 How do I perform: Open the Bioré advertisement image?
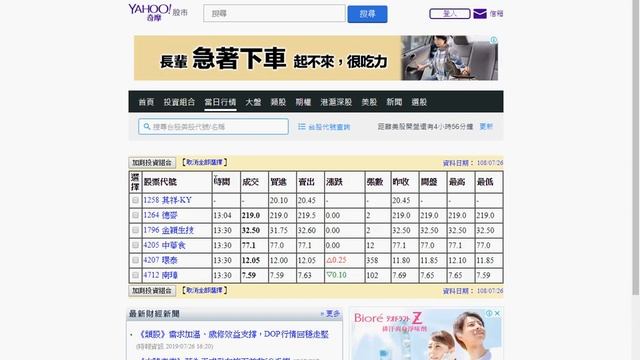pos(427,334)
